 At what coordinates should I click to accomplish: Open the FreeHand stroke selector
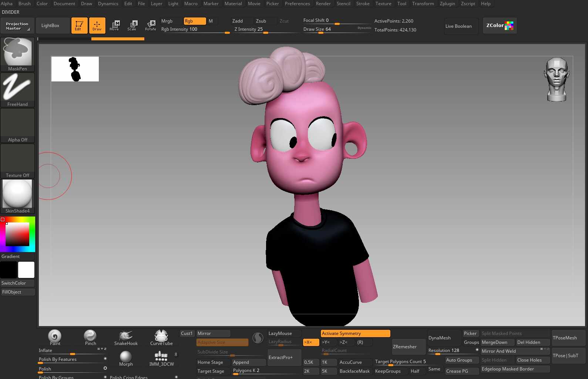coord(17,90)
